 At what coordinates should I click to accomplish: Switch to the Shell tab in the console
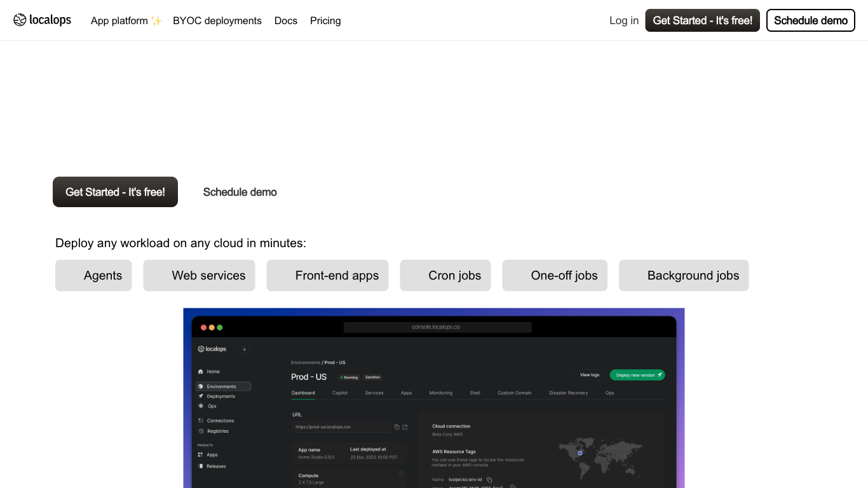[475, 393]
